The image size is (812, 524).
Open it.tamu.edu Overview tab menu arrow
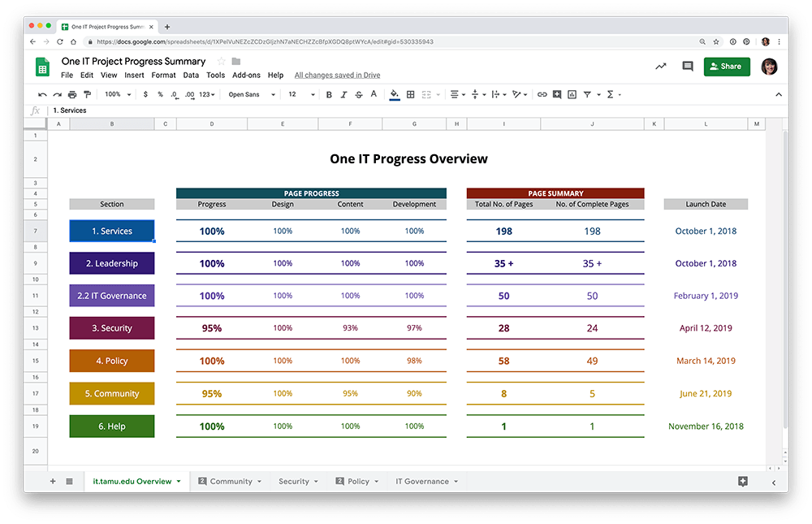coord(179,482)
